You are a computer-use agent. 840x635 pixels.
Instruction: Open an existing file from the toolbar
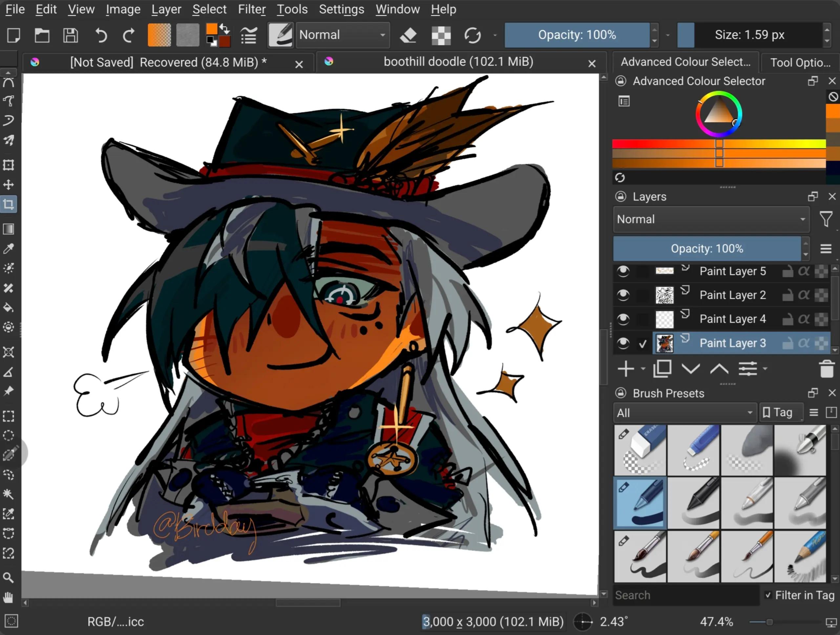[x=42, y=35]
